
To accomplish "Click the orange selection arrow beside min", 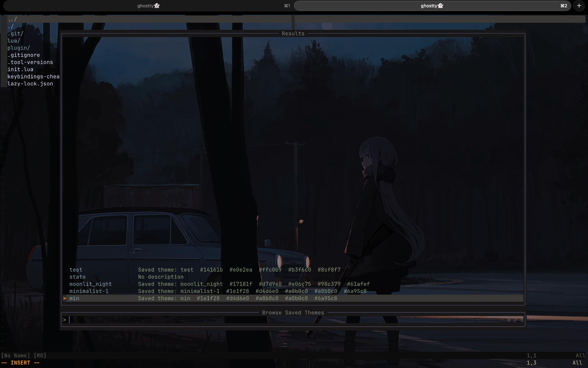I will [x=65, y=298].
